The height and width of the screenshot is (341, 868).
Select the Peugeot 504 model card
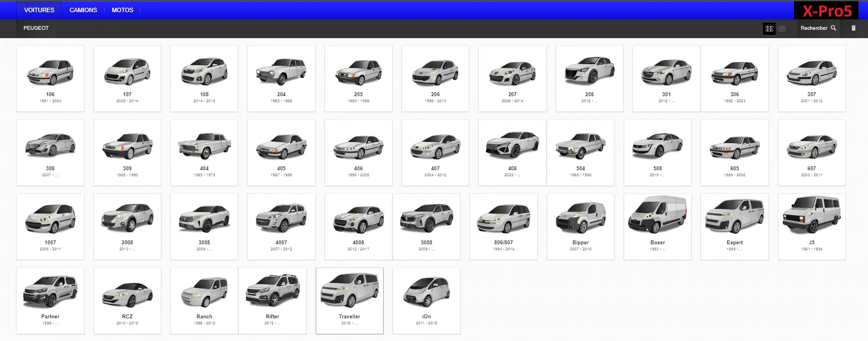coord(581,153)
